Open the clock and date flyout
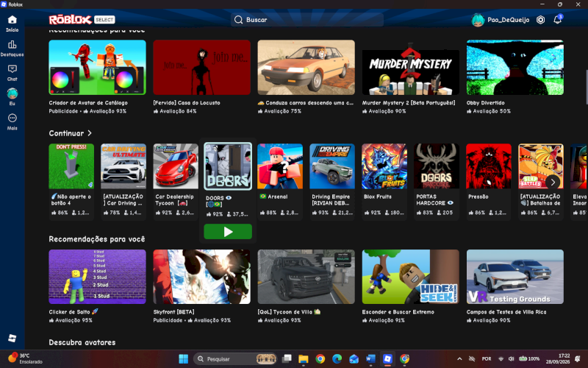 [559, 359]
